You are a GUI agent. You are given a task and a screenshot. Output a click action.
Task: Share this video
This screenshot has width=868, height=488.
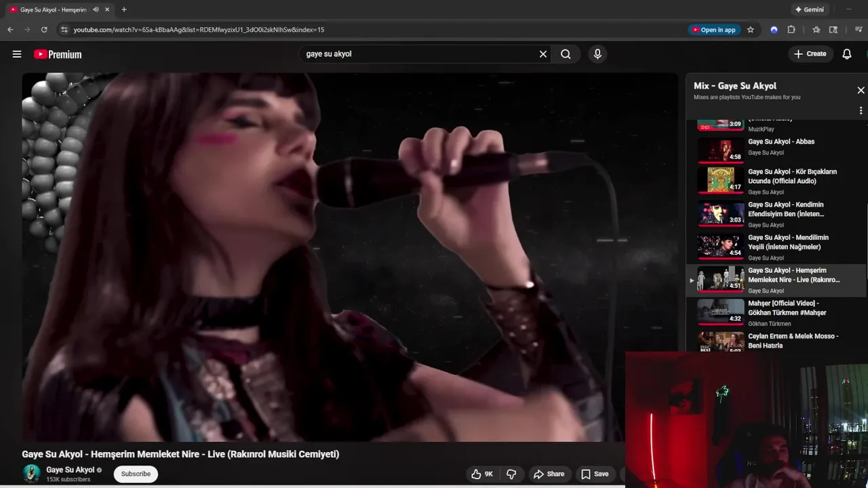(x=549, y=474)
